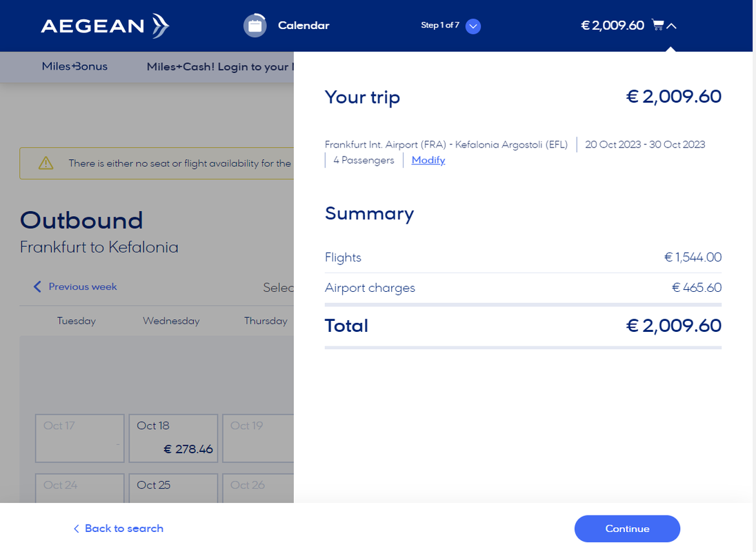This screenshot has width=756, height=552.
Task: Click the € 2,009.60 total in the header
Action: point(612,26)
